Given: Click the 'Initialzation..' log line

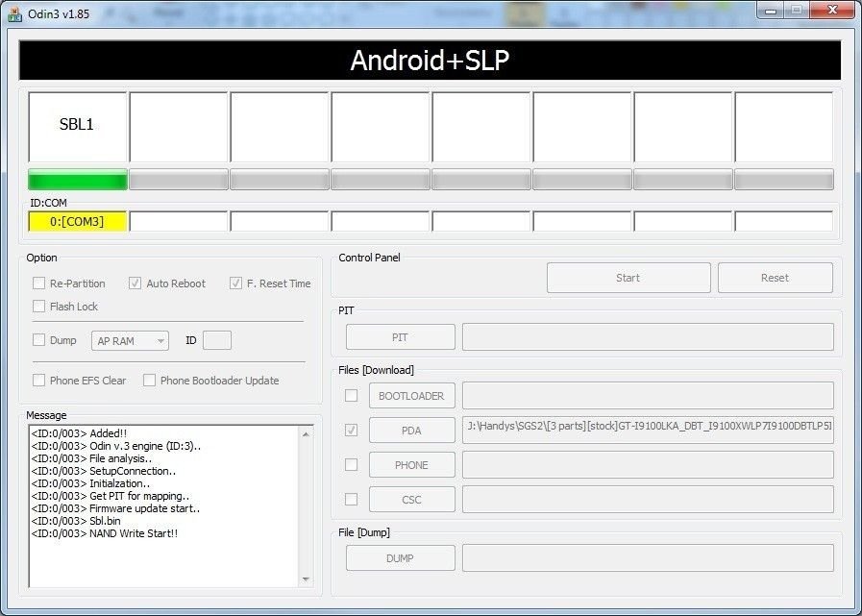Looking at the screenshot, I should pos(90,483).
